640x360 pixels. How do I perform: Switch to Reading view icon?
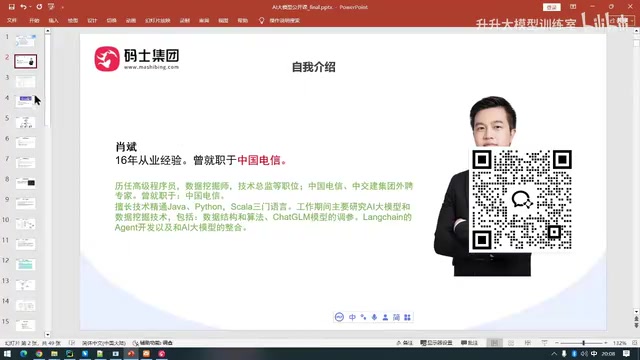tap(528, 343)
